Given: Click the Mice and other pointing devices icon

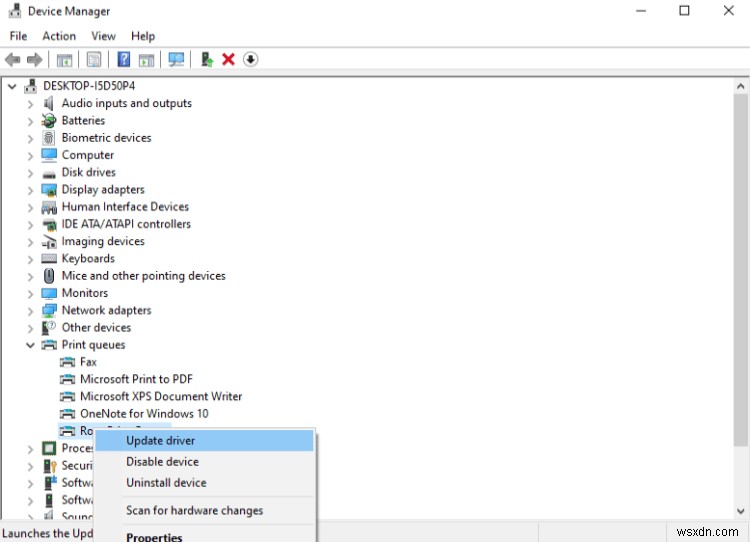Looking at the screenshot, I should pos(49,276).
